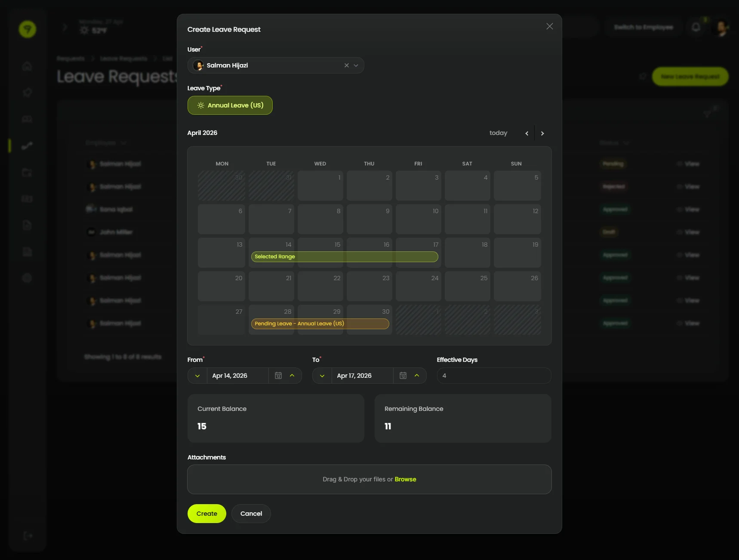Screen dimensions: 739x560
Task: Remove selected user Salman Hijazi via the X icon
Action: coord(346,65)
